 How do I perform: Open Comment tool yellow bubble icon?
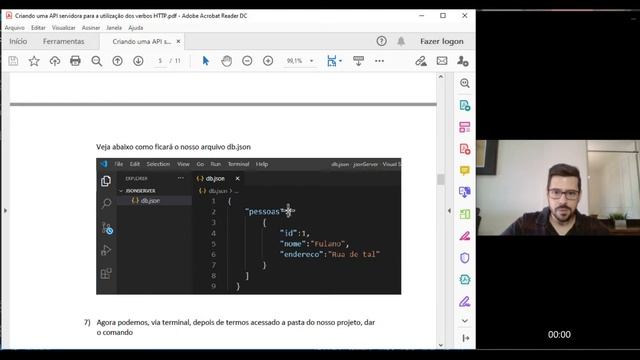click(x=464, y=171)
